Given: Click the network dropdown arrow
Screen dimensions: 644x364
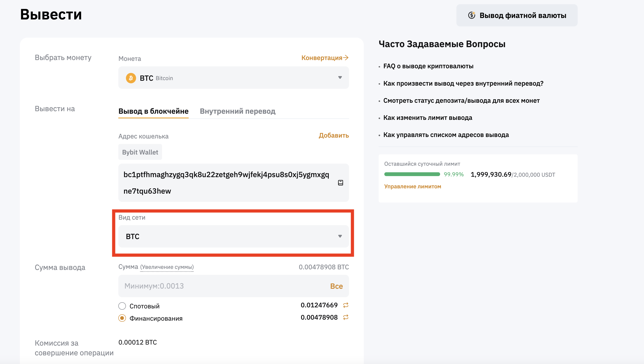Looking at the screenshot, I should click(x=340, y=236).
